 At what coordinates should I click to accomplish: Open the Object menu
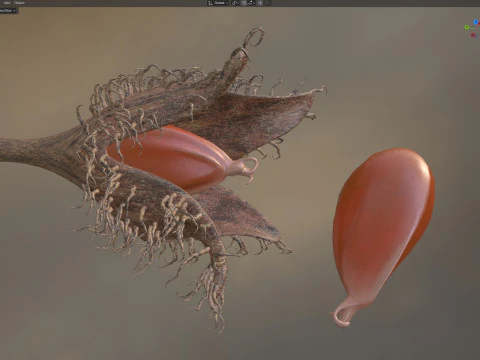coord(19,2)
